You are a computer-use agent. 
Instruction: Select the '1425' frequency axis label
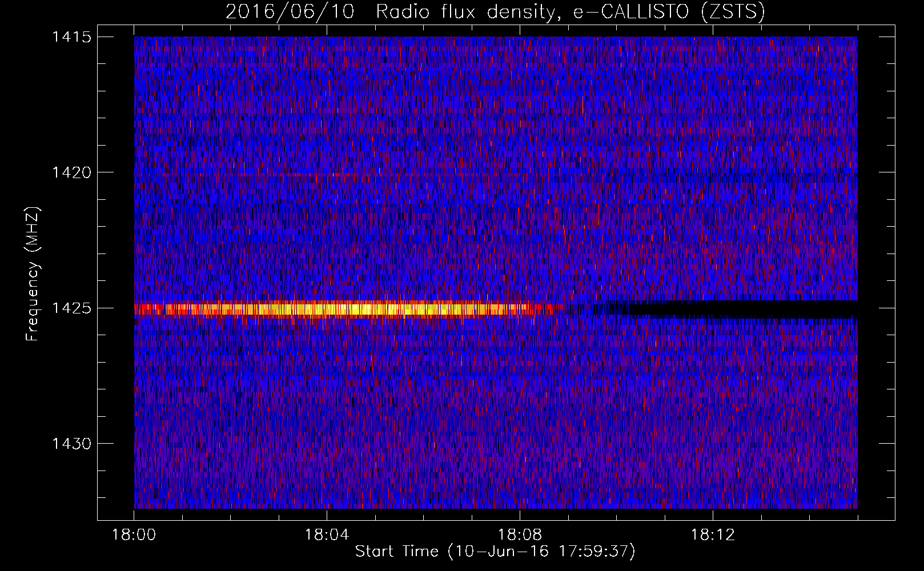tap(71, 308)
